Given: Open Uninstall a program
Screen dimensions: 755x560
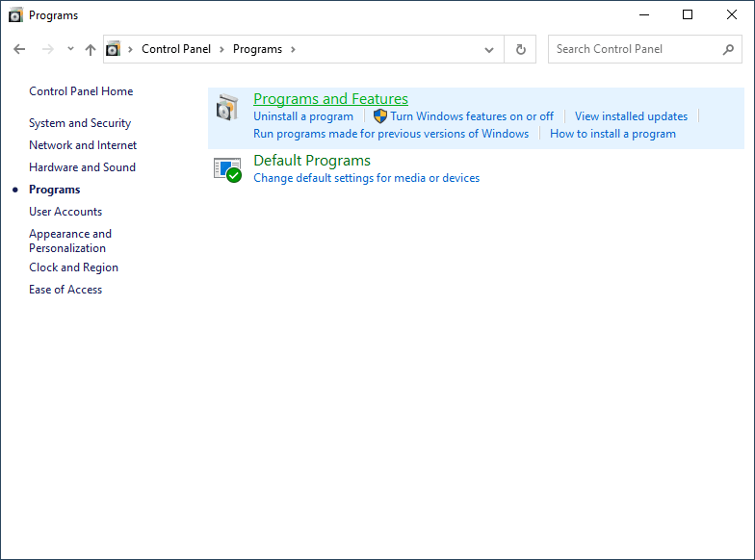Looking at the screenshot, I should 303,116.
